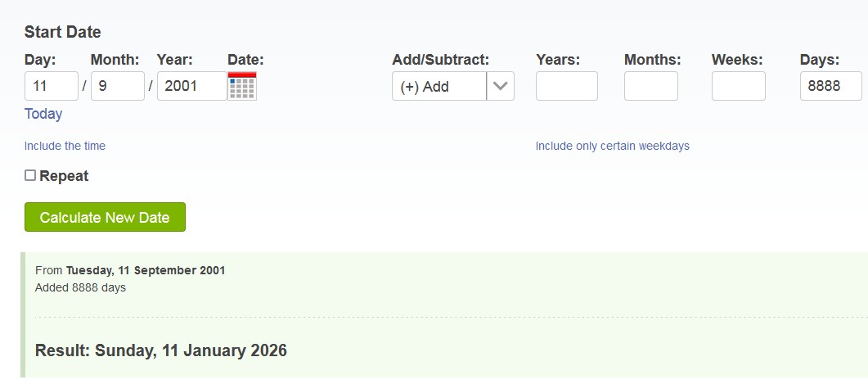Select the Year field showing 2001
868x384 pixels.
[191, 86]
